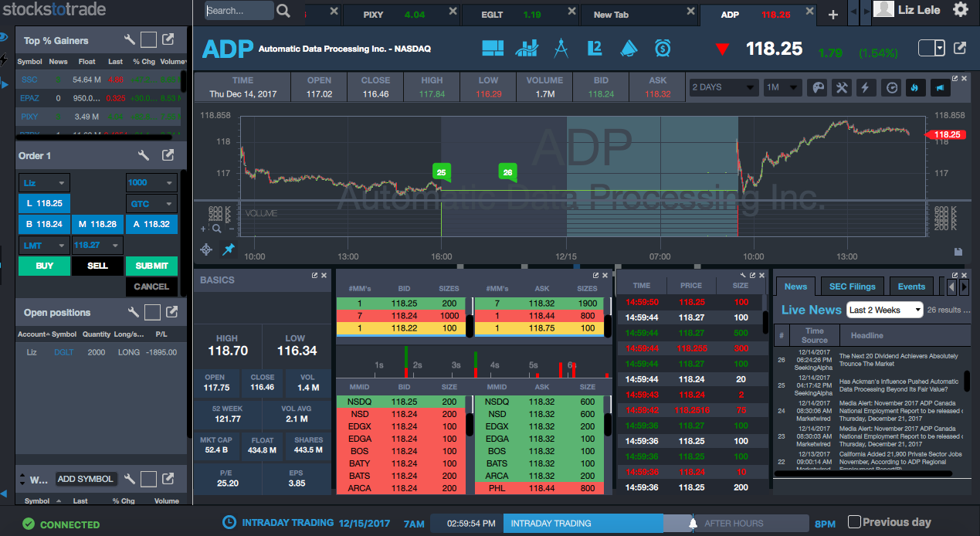Click the lightning bolt icon in chart toolbar
980x536 pixels.
point(866,87)
